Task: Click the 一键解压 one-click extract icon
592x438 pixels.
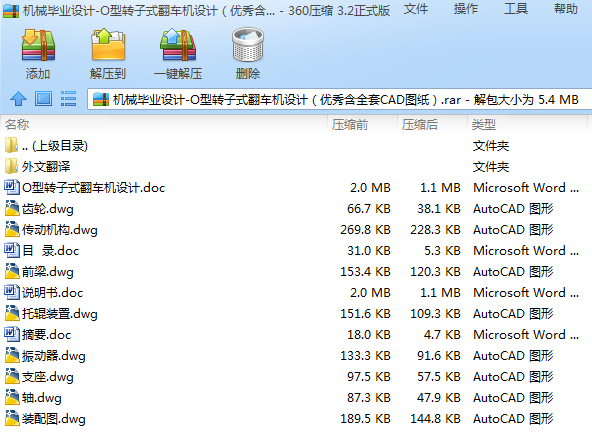Action: click(178, 45)
